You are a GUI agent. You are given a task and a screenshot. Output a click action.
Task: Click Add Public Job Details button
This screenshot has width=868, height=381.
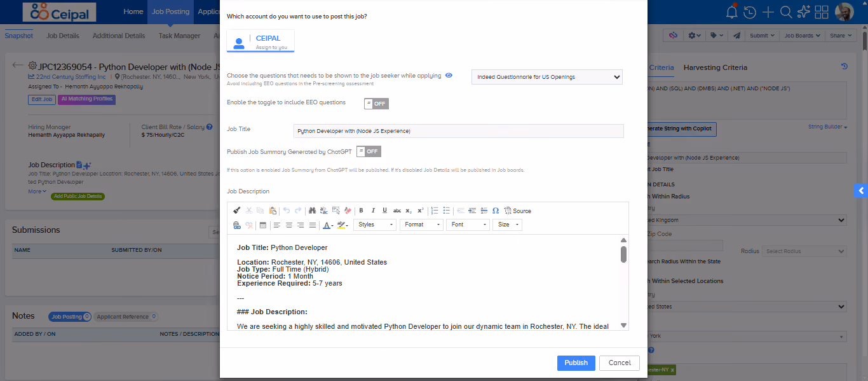point(78,197)
